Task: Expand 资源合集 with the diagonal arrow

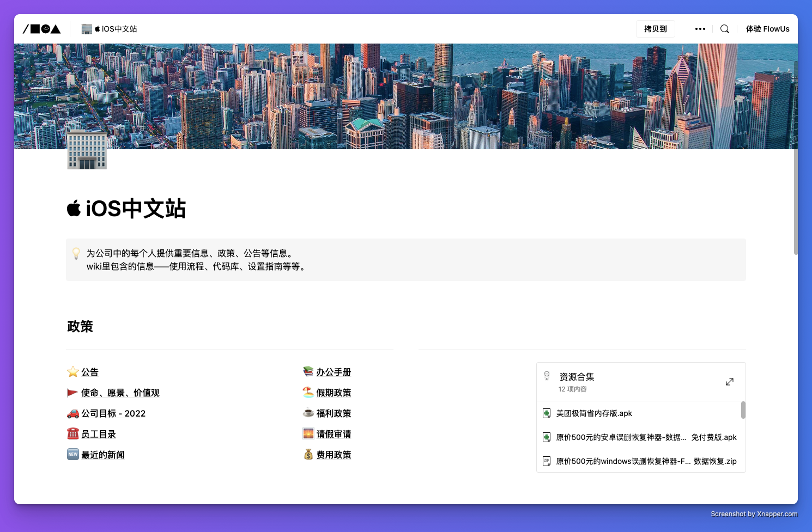Action: tap(729, 382)
